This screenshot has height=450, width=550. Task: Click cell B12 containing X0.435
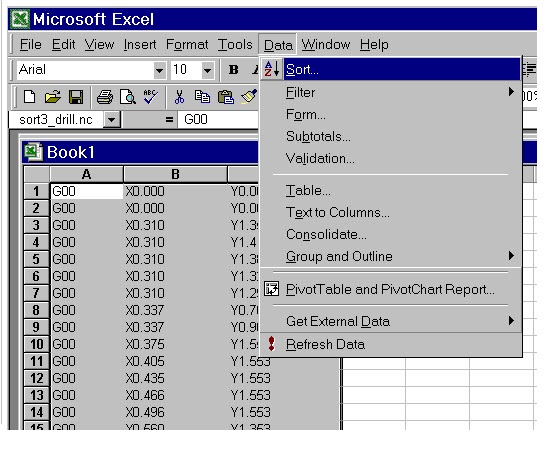[x=175, y=378]
